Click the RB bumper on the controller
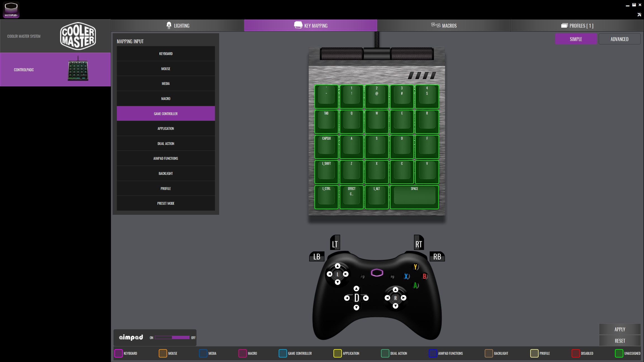This screenshot has width=644, height=362. (x=437, y=257)
